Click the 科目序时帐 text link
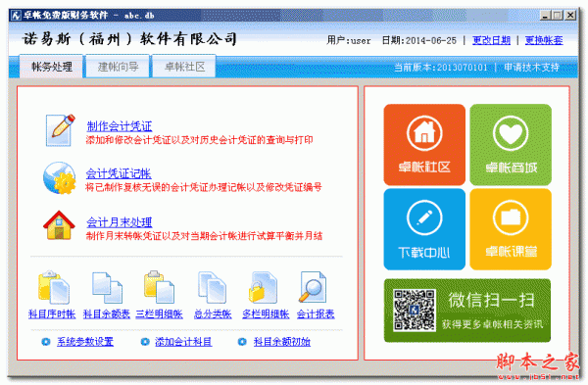Image resolution: width=588 pixels, height=385 pixels. [52, 313]
